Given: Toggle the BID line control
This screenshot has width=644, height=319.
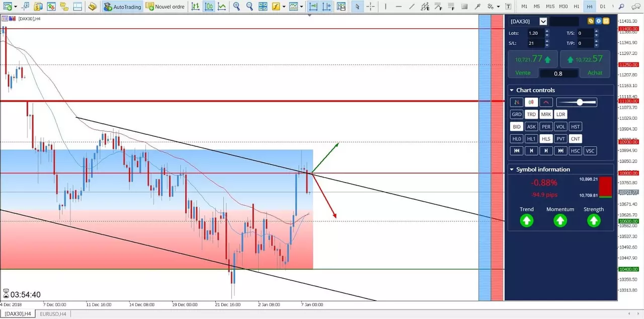Looking at the screenshot, I should pyautogui.click(x=516, y=127).
